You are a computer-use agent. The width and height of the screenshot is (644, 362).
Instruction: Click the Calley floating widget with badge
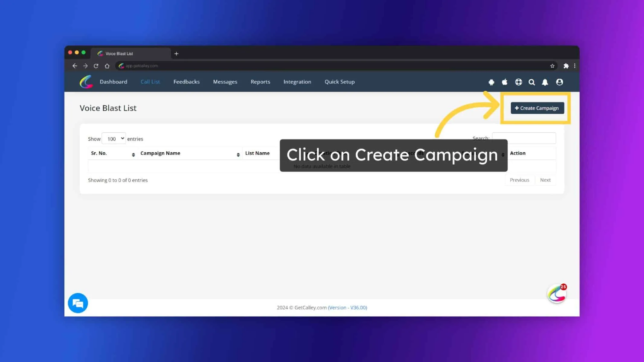[557, 294]
